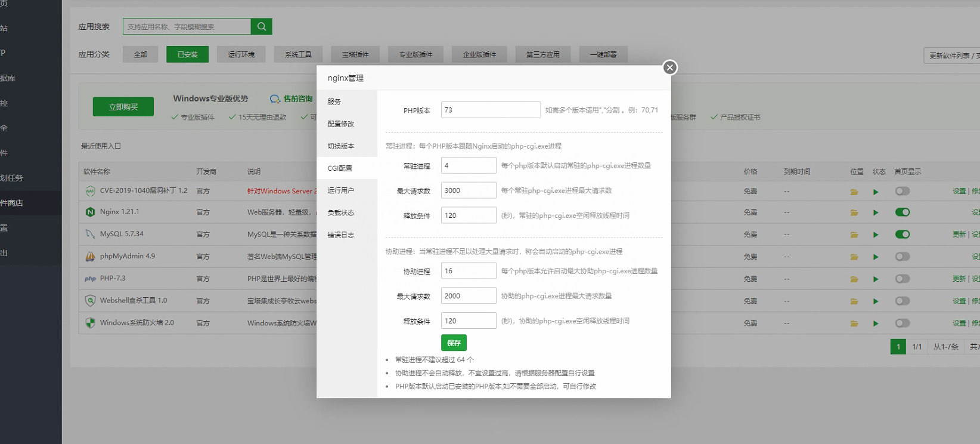Screen dimensions: 980x444
Task: Click the green 保存 button
Action: (454, 343)
